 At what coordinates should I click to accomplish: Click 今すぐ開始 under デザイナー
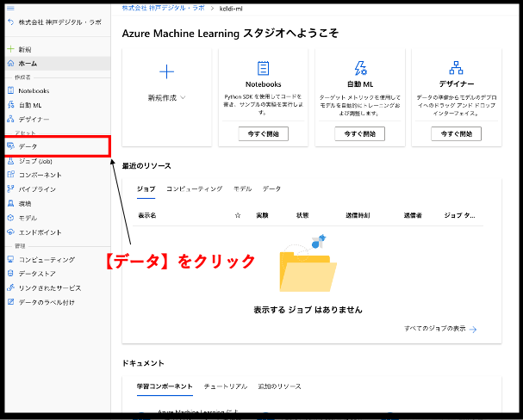(457, 134)
